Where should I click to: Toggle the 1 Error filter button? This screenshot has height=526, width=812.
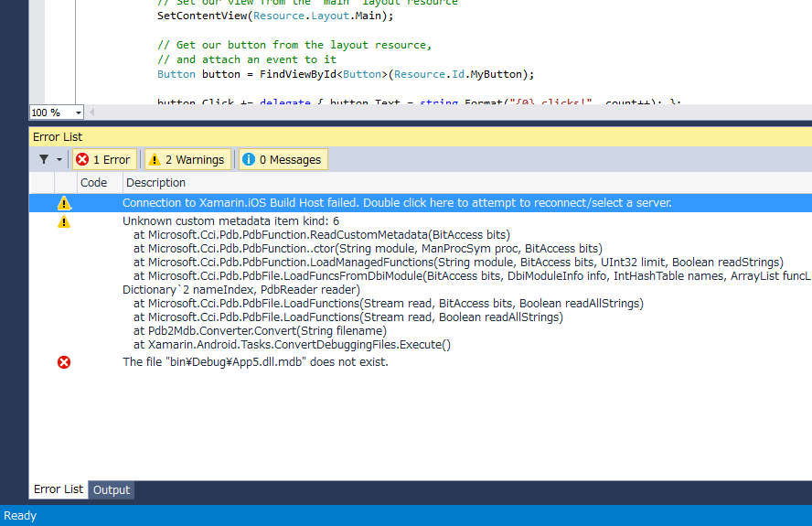(104, 159)
